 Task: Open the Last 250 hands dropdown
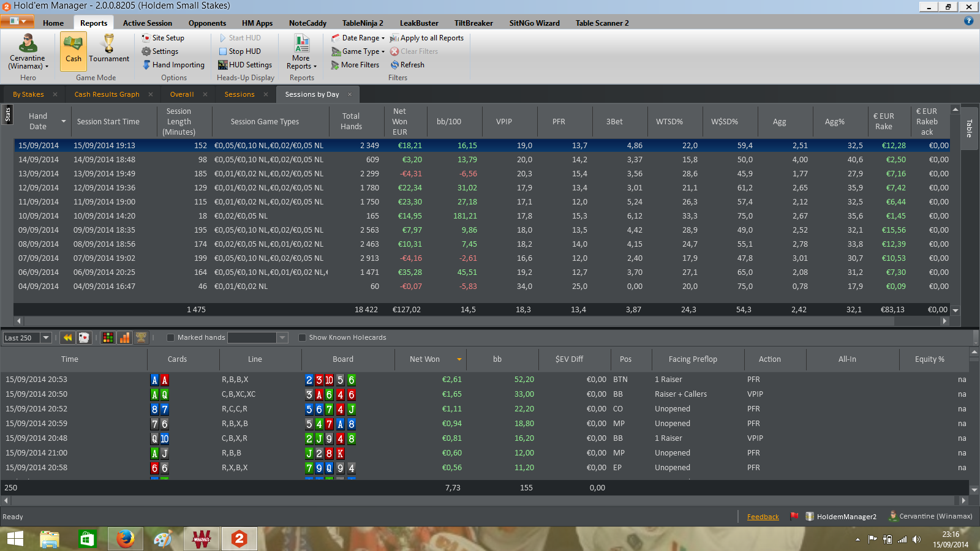(x=46, y=337)
